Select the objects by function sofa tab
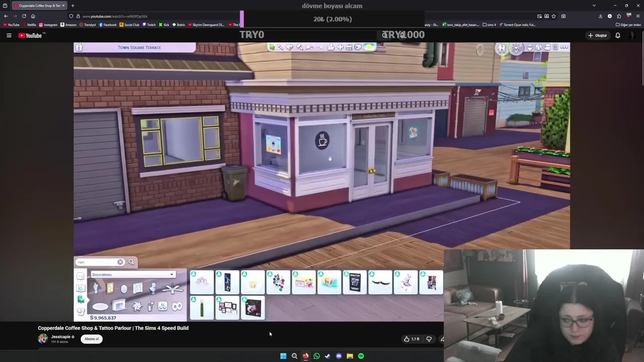Image resolution: width=644 pixels, height=362 pixels. click(80, 300)
